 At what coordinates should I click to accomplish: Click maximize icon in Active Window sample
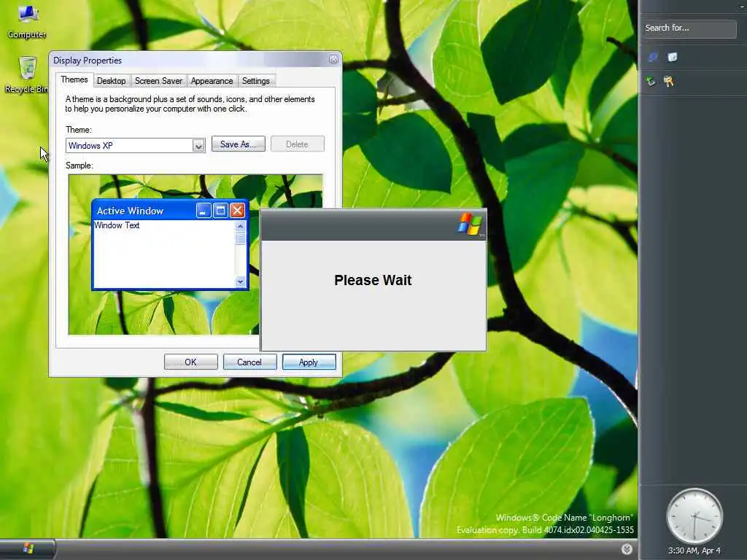tap(220, 211)
